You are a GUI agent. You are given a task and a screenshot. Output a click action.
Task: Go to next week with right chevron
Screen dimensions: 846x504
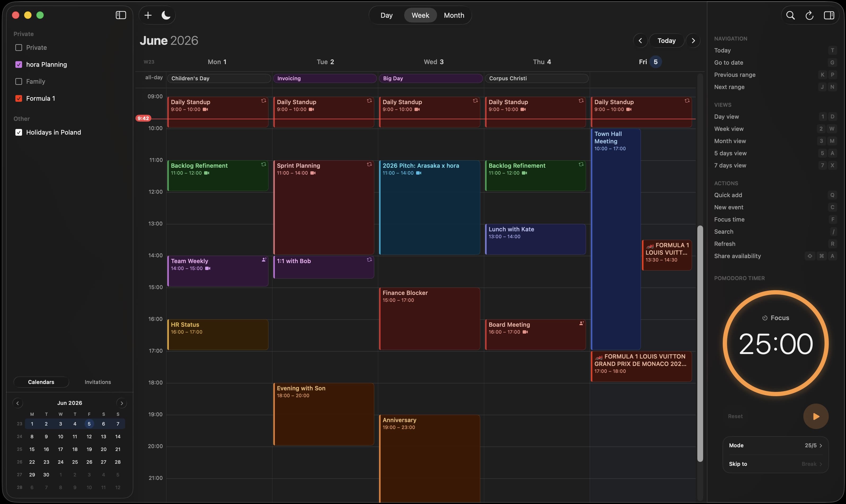pos(693,41)
